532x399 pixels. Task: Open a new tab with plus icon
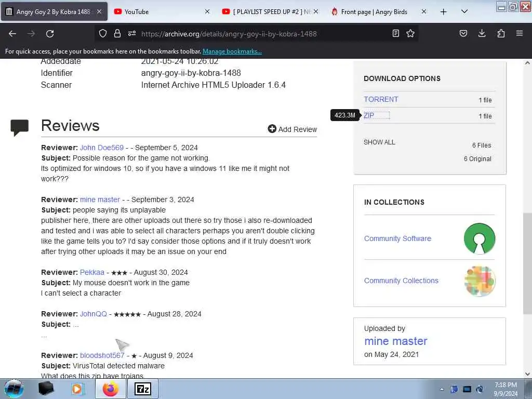pyautogui.click(x=444, y=12)
